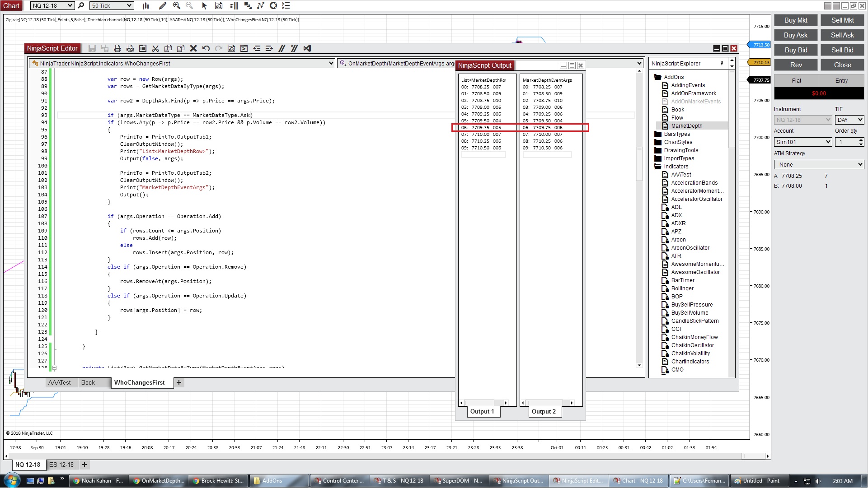The image size is (868, 488).
Task: Click the zoom in magnifier on chart toolbar
Action: pos(177,5)
